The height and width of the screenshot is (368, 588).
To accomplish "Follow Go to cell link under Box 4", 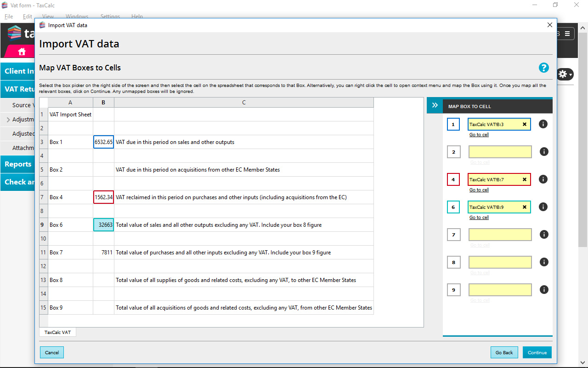I will point(479,190).
